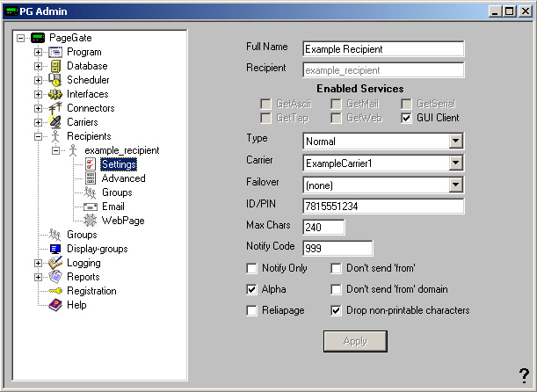Expand the Logging tree node
This screenshot has width=537, height=392.
point(38,263)
